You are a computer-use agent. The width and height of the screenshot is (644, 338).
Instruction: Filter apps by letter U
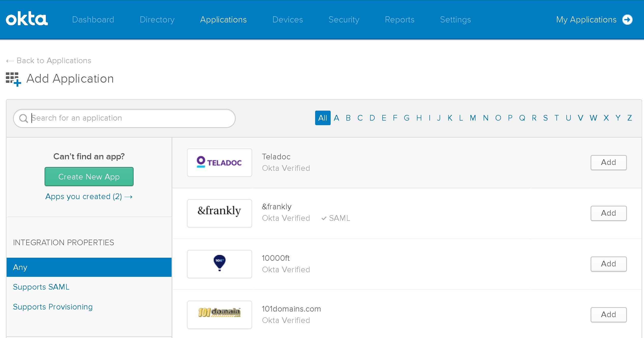pyautogui.click(x=568, y=118)
